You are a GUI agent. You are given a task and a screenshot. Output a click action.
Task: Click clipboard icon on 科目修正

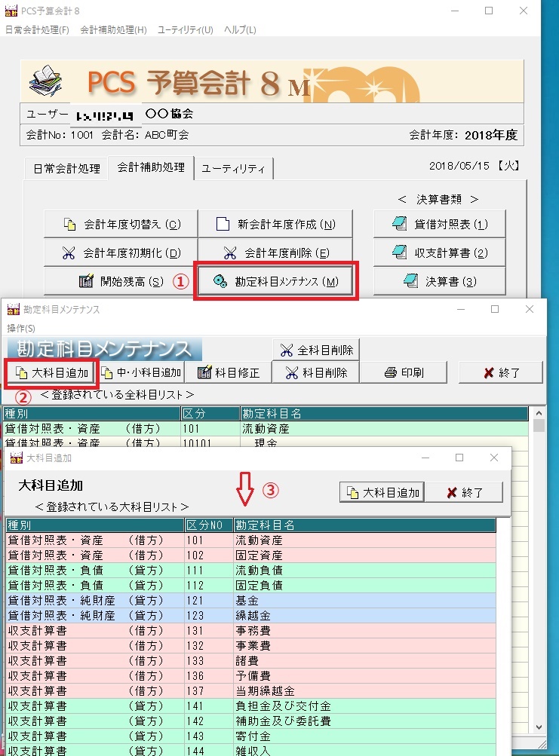point(204,372)
